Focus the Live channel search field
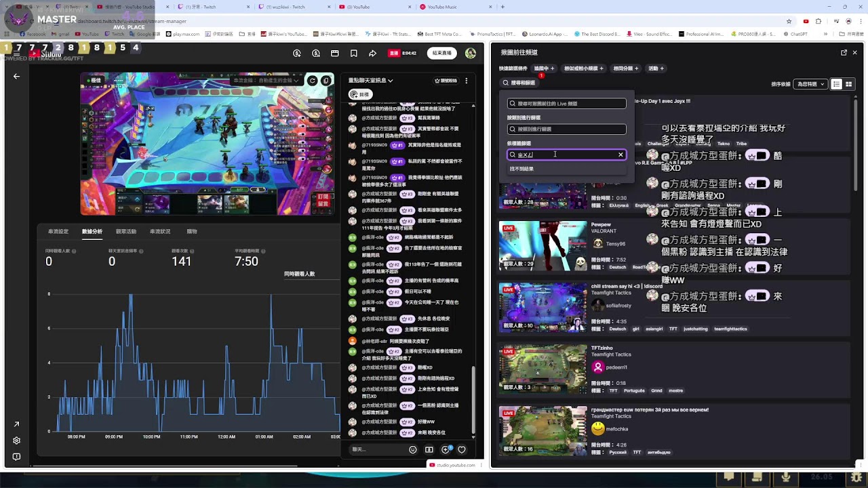Image resolution: width=868 pixels, height=488 pixels. tap(567, 104)
